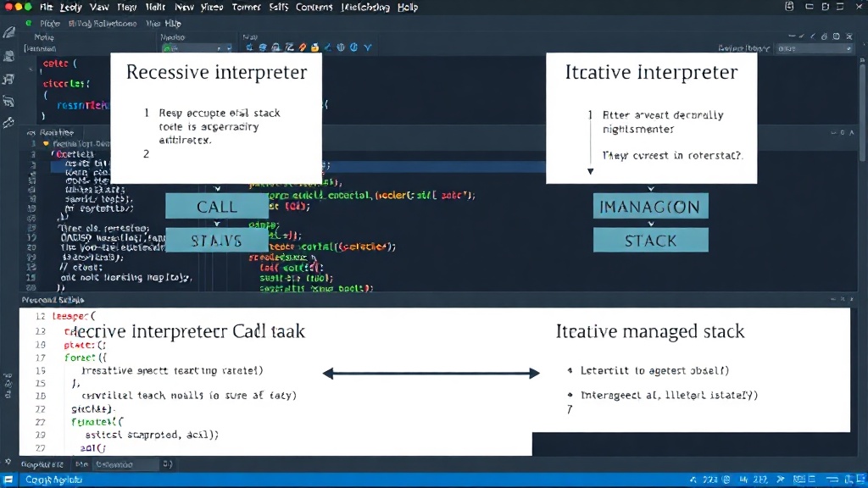Open the 'Torner' menu in the menu bar

(247, 7)
